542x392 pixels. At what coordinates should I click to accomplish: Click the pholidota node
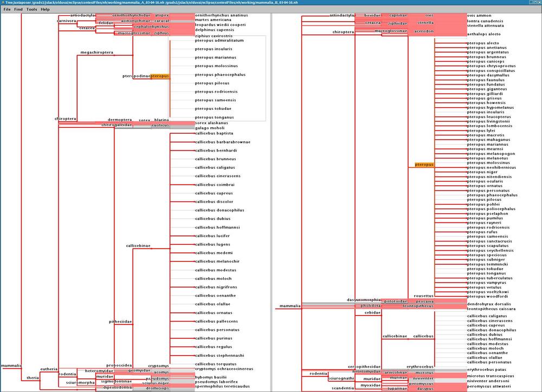(x=371, y=306)
